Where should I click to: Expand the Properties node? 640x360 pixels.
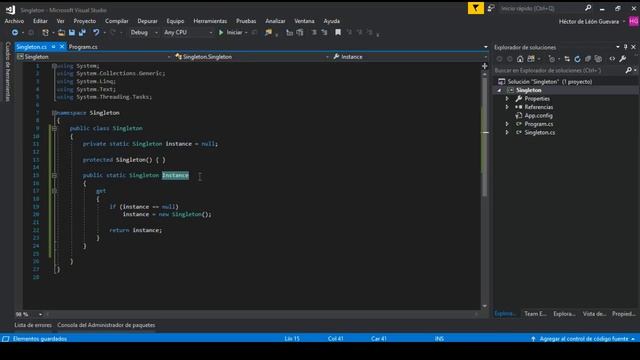point(507,99)
